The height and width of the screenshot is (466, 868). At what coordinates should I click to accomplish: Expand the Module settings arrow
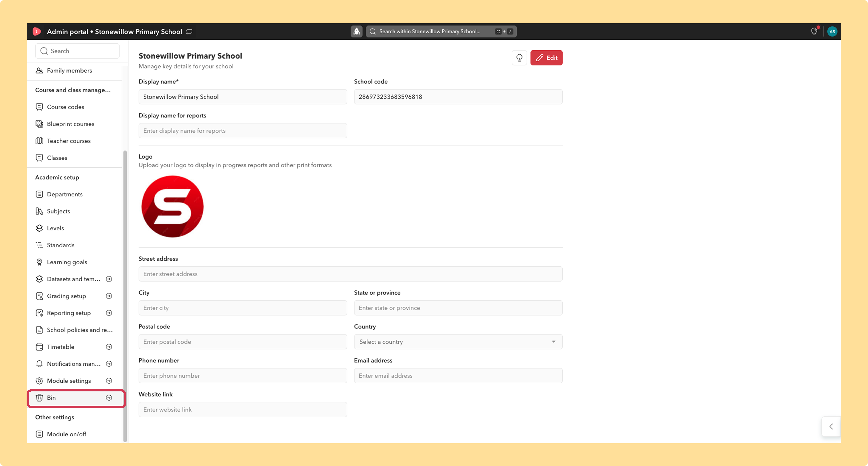click(109, 381)
